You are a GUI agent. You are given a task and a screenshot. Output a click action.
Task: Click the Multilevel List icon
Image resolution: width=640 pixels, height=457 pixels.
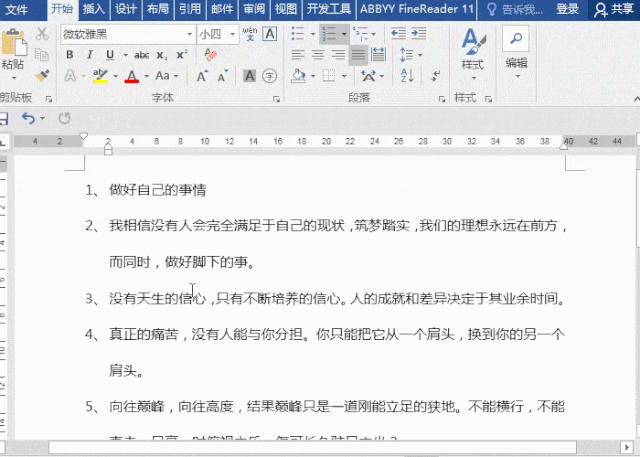pyautogui.click(x=360, y=34)
